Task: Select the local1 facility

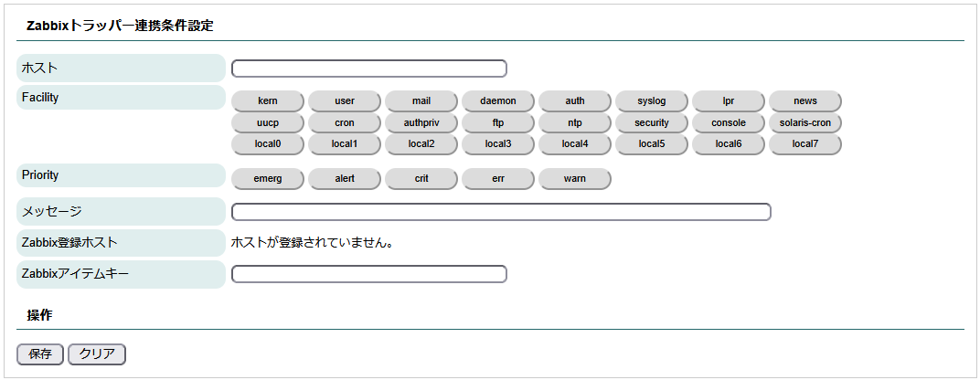Action: [345, 143]
